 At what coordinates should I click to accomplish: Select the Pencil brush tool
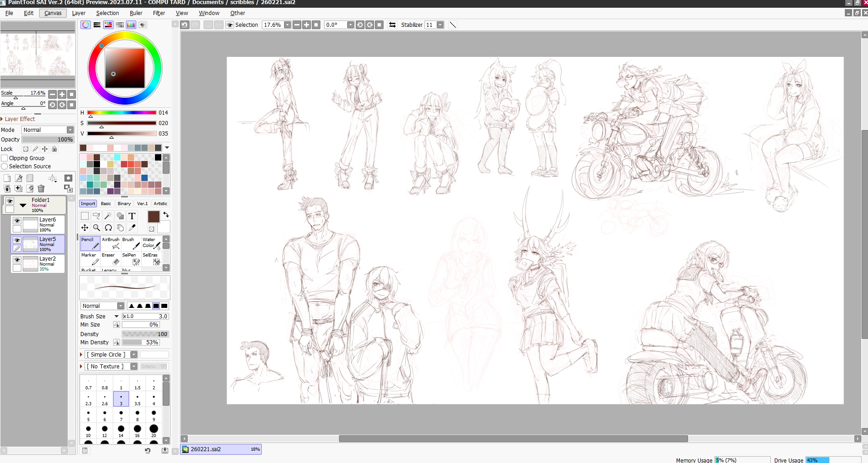[x=90, y=243]
